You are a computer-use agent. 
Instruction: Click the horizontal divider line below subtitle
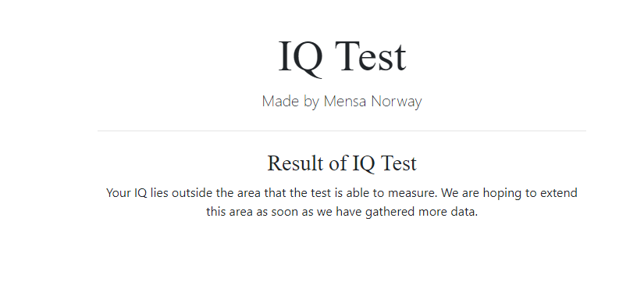[x=342, y=131]
